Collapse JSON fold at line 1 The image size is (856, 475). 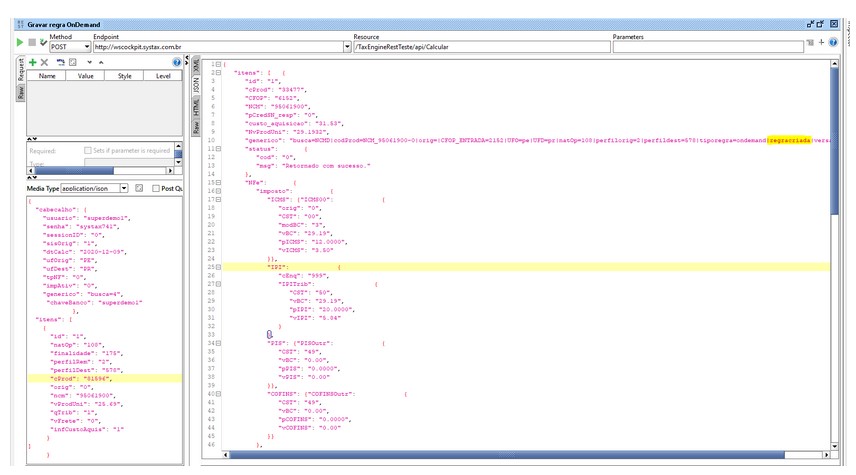pyautogui.click(x=218, y=64)
